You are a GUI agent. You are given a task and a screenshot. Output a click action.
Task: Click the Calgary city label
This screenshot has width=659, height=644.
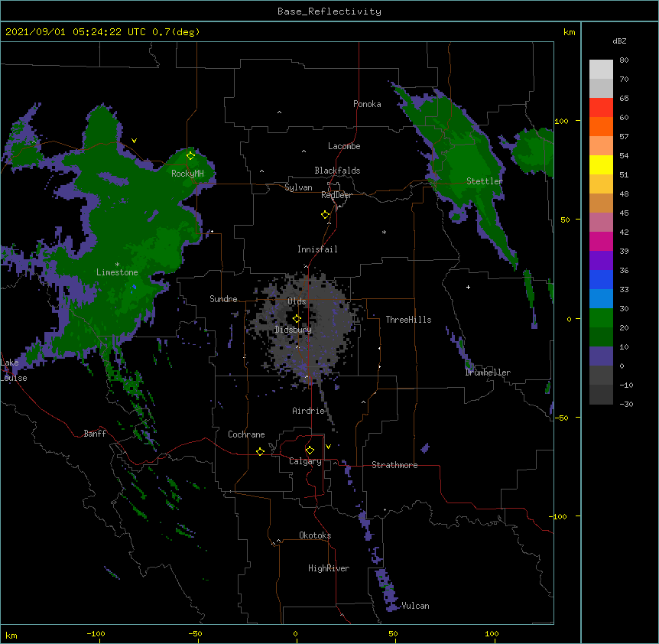coord(305,461)
